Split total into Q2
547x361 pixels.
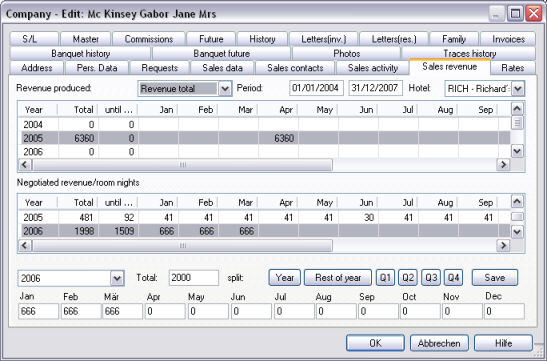[x=408, y=278]
